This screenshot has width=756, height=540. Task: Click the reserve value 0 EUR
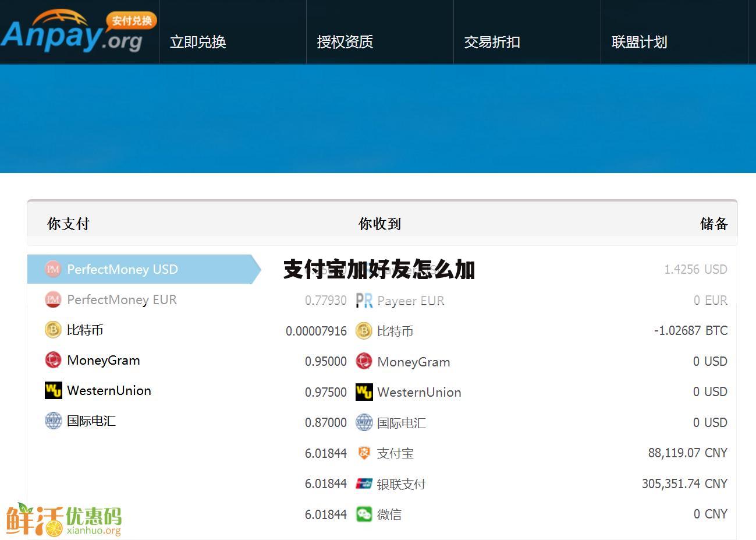[x=711, y=300]
